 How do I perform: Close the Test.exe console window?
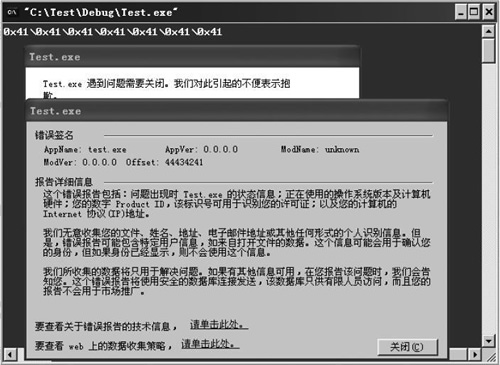tap(489, 12)
